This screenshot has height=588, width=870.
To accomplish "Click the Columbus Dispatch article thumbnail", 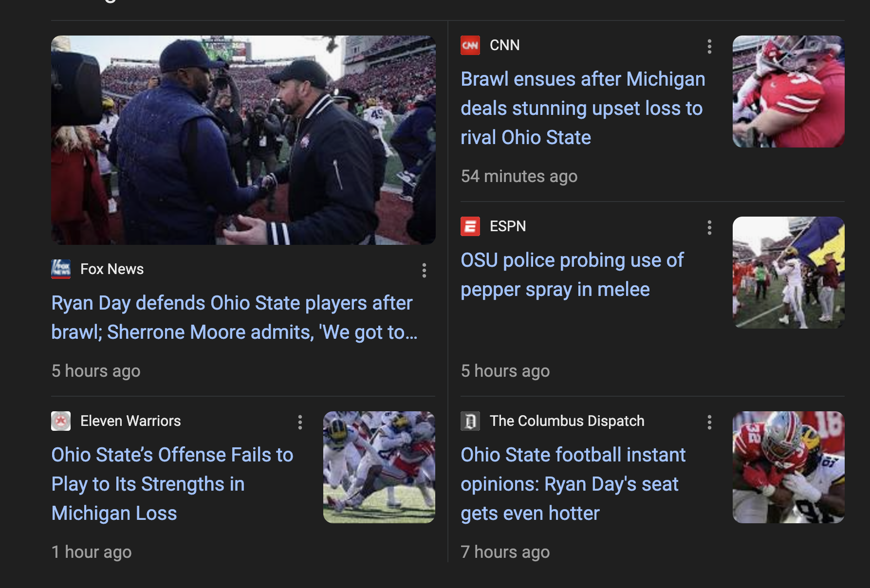I will point(788,467).
